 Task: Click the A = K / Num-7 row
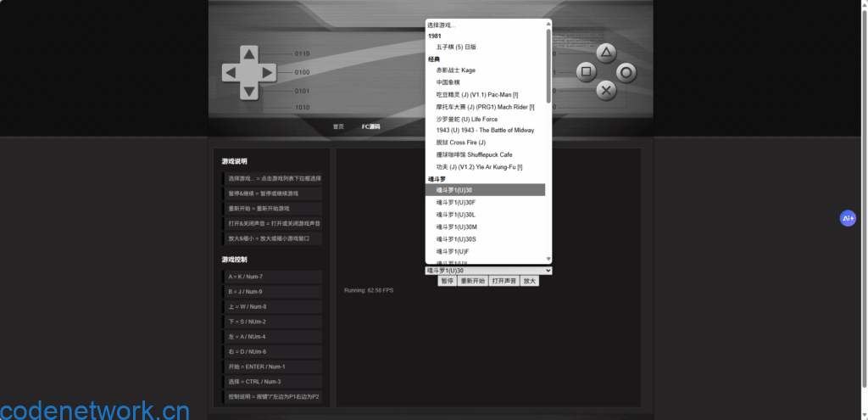click(272, 277)
